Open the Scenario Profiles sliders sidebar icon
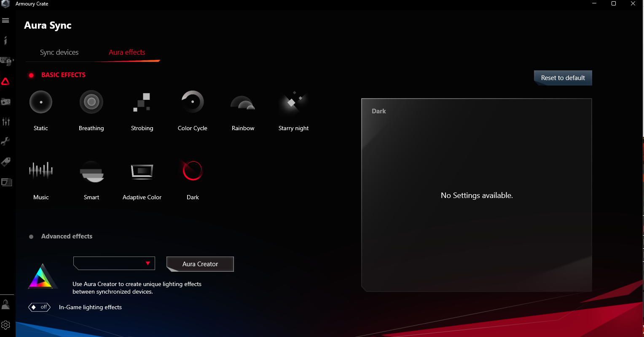The width and height of the screenshot is (644, 337). click(5, 122)
